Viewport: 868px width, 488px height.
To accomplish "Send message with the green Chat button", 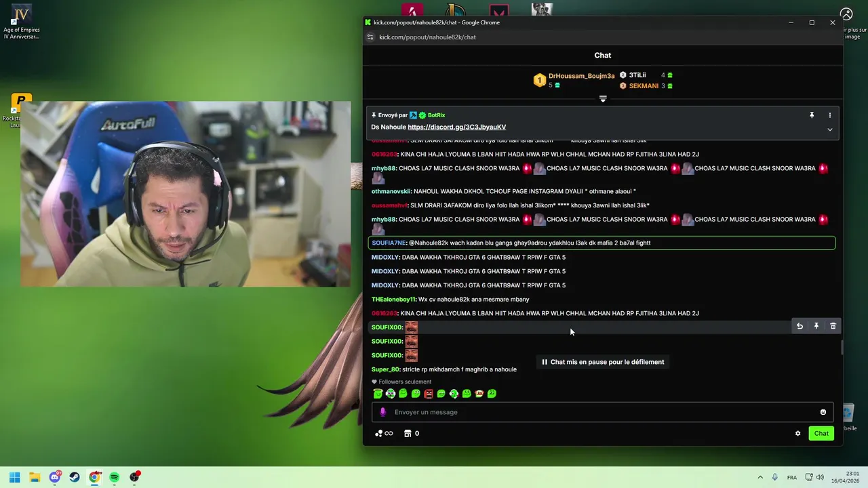I will point(821,433).
